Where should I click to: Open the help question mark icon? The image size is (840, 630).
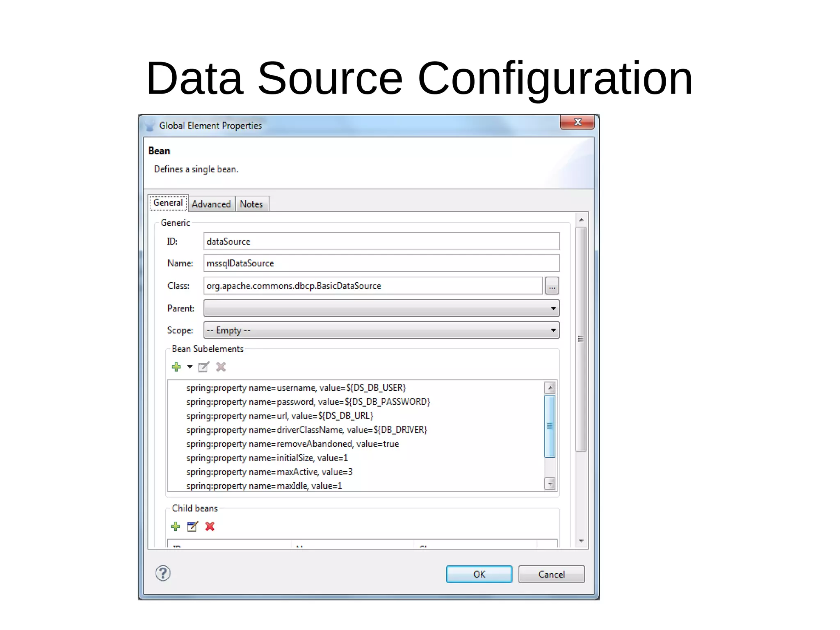[163, 573]
